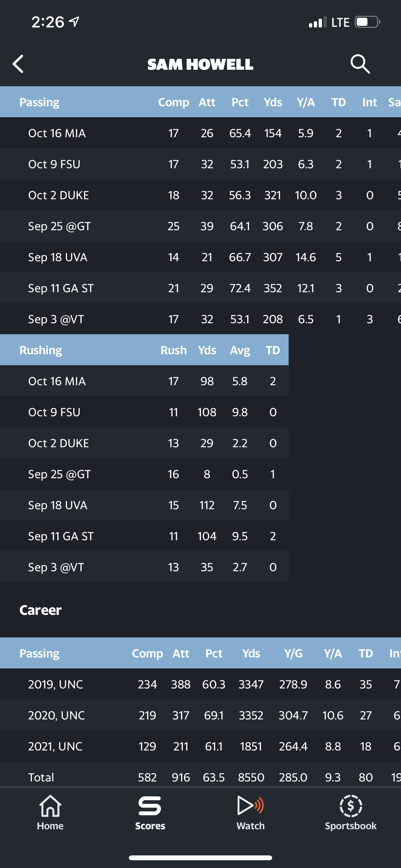Select the Sep 3 @VT passing row
Image resolution: width=401 pixels, height=868 pixels.
[200, 319]
